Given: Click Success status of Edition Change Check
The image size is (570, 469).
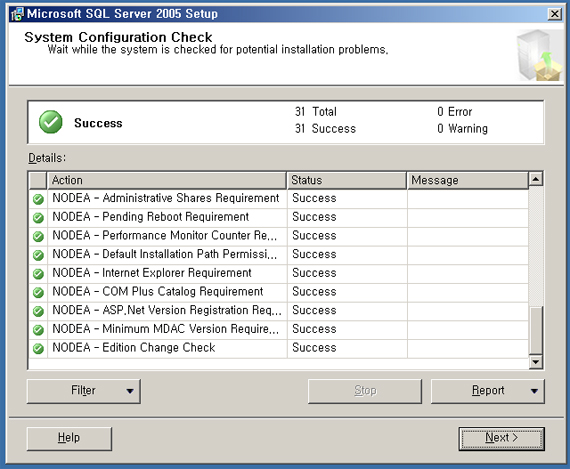Looking at the screenshot, I should [314, 348].
